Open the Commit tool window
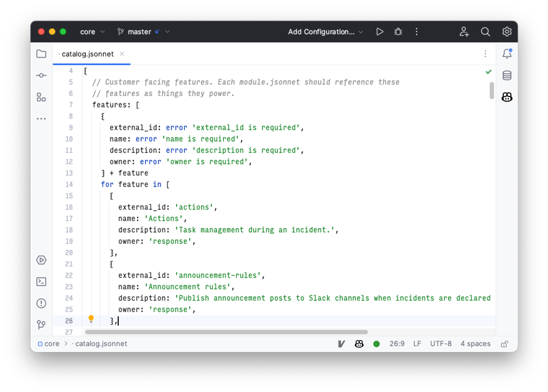Viewport: 548px width, 392px height. coord(41,75)
